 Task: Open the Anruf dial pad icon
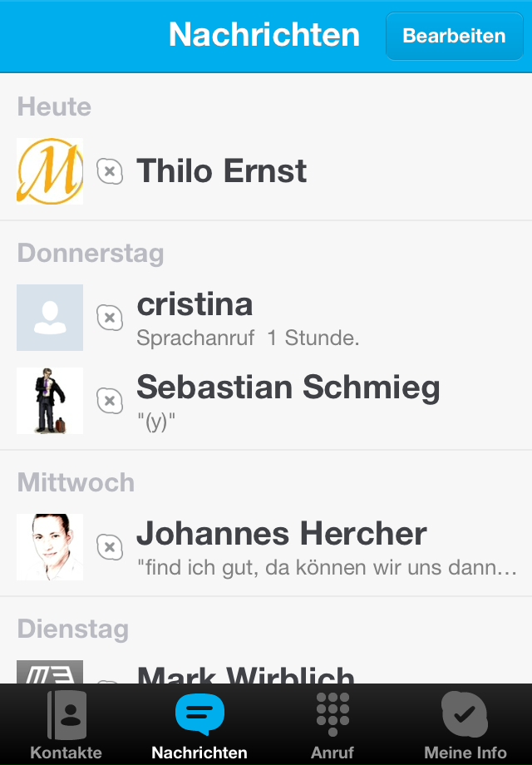(x=332, y=715)
